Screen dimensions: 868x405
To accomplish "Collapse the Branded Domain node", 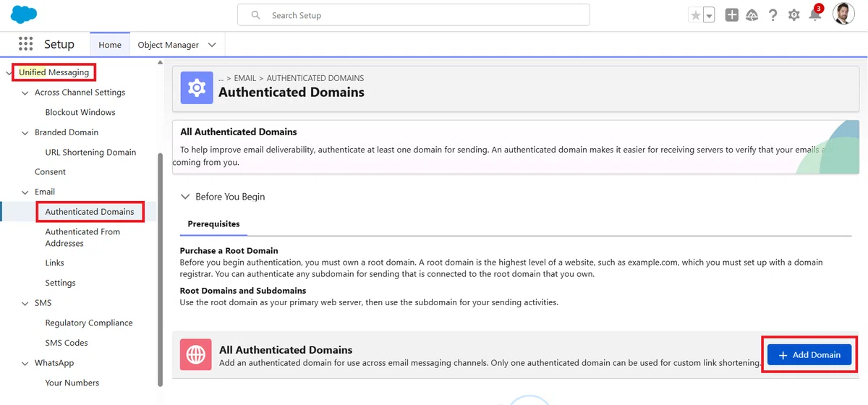I will pos(25,132).
